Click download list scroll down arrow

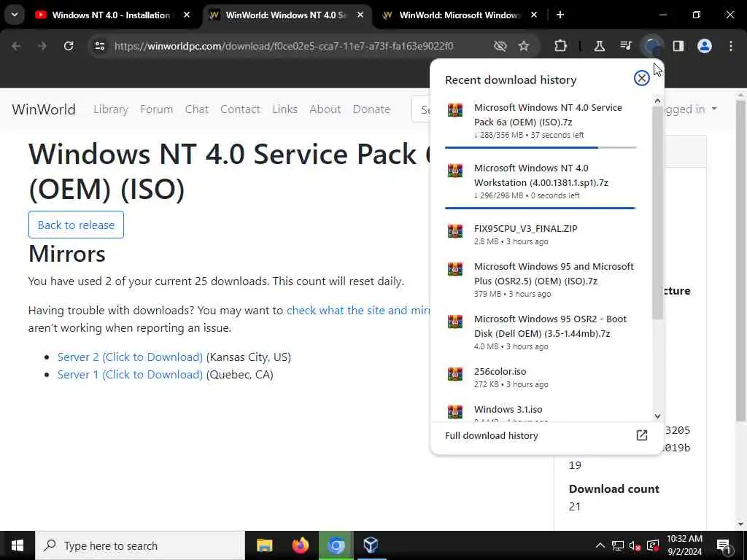point(657,416)
